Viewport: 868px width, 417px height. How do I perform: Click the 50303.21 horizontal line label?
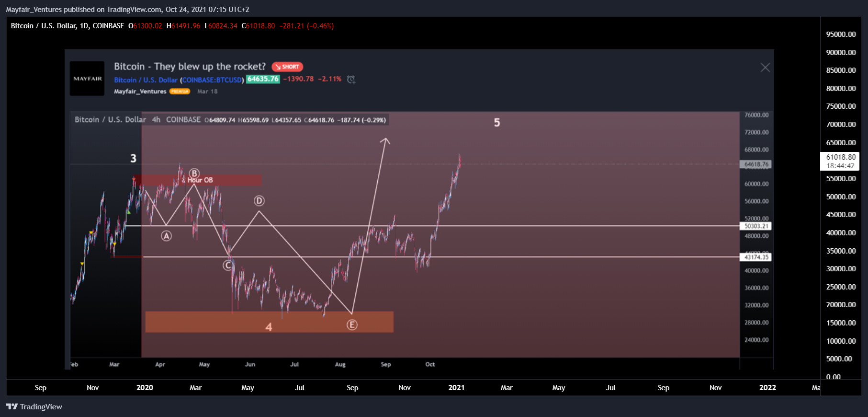tap(755, 226)
